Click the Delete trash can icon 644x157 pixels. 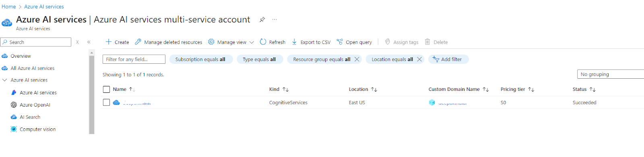pyautogui.click(x=427, y=42)
